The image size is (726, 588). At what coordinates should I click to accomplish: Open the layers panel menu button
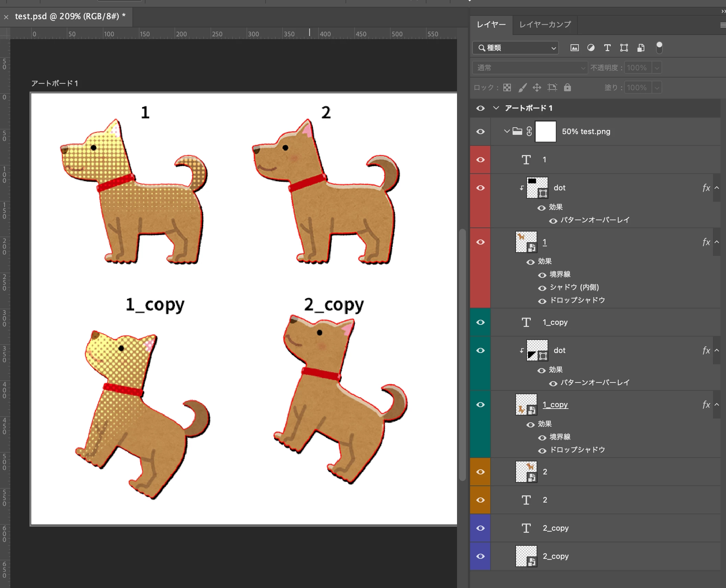(x=723, y=25)
